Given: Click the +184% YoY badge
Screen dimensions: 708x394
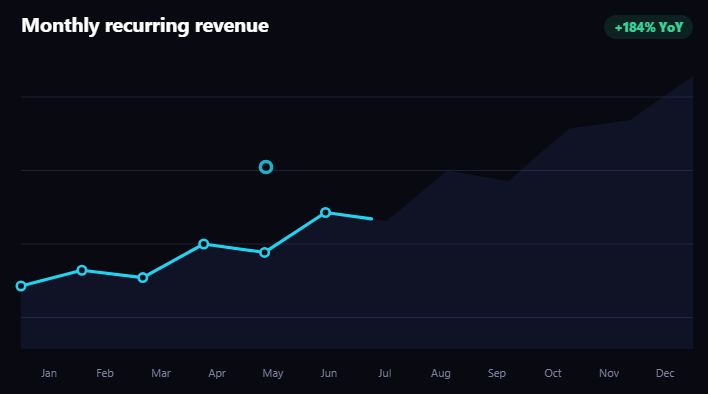Looking at the screenshot, I should [x=648, y=27].
